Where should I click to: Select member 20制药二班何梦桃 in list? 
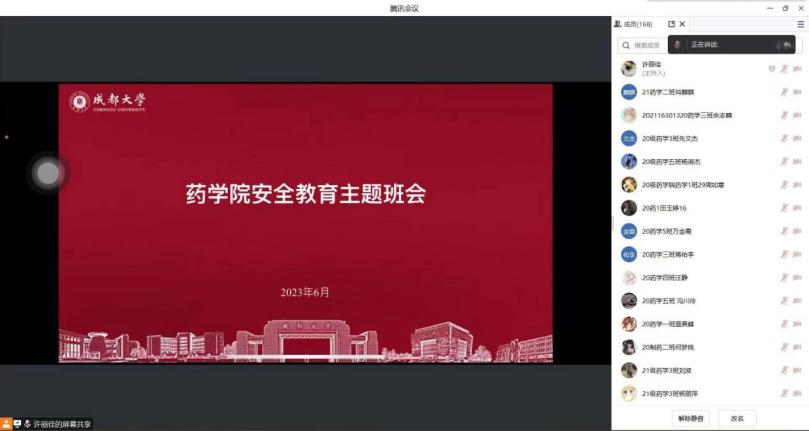678,347
